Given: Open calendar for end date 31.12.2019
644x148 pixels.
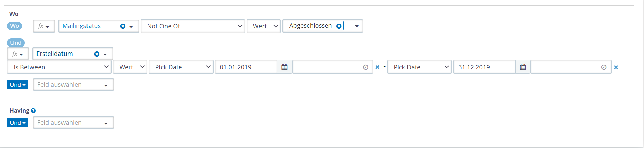Looking at the screenshot, I should click(523, 67).
